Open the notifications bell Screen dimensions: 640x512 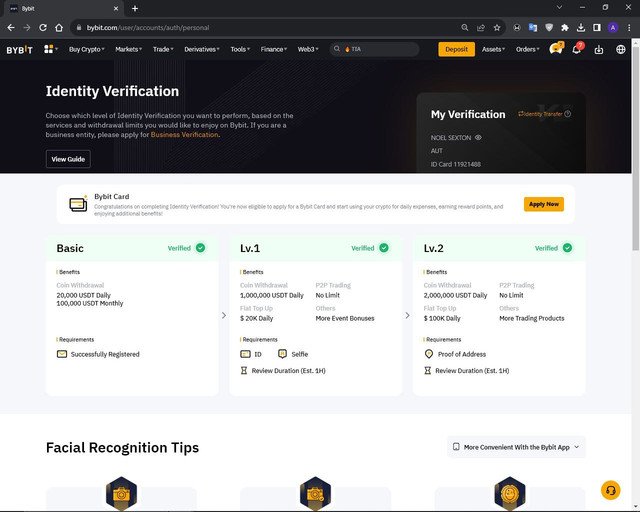(576, 49)
